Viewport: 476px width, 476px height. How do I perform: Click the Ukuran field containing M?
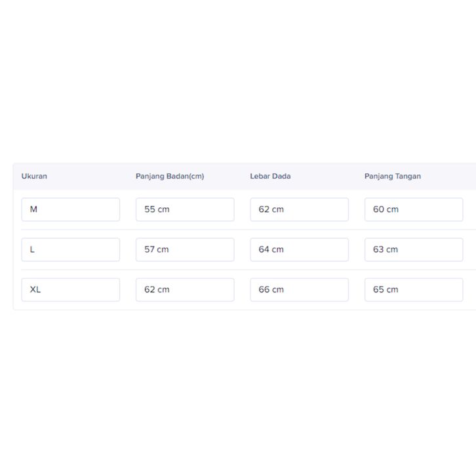coord(70,210)
